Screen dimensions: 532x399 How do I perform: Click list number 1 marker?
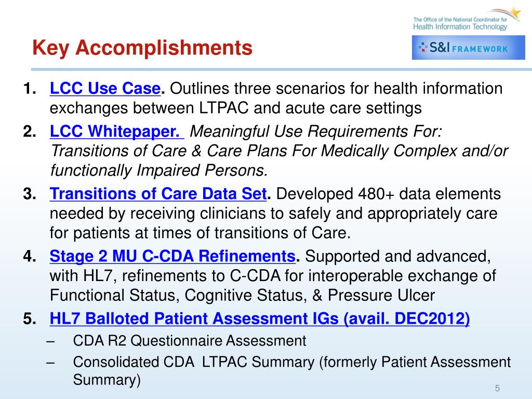pyautogui.click(x=30, y=88)
